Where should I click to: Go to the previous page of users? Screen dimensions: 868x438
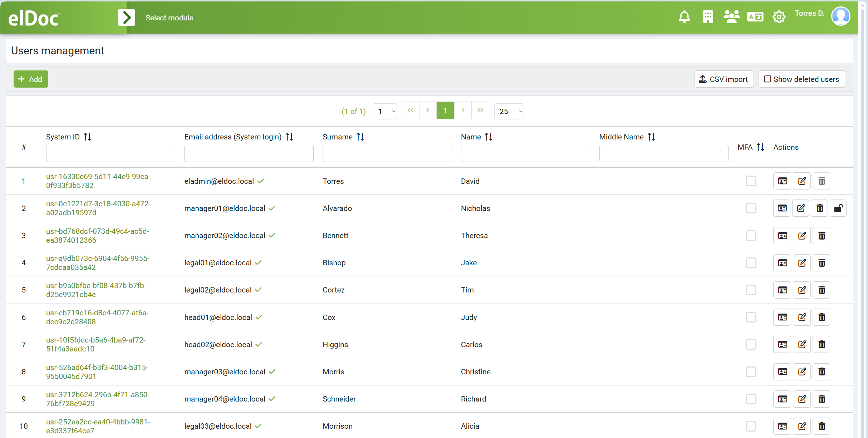pos(428,110)
